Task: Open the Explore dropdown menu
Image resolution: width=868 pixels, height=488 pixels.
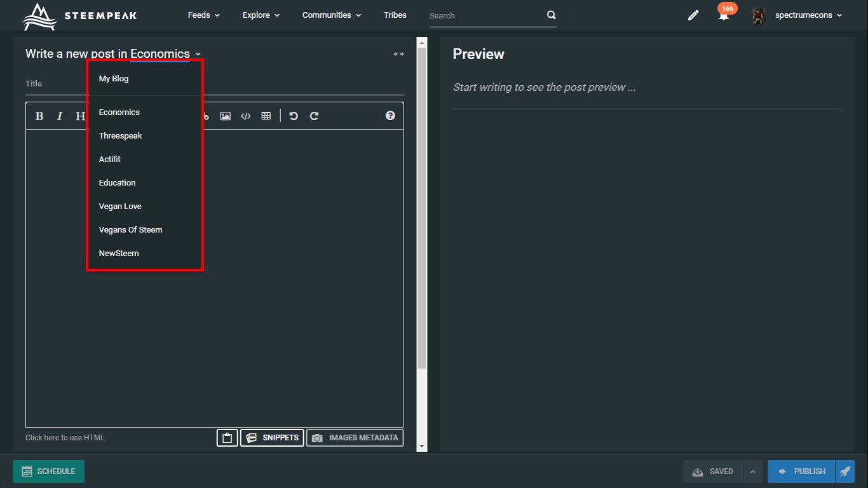Action: [261, 15]
